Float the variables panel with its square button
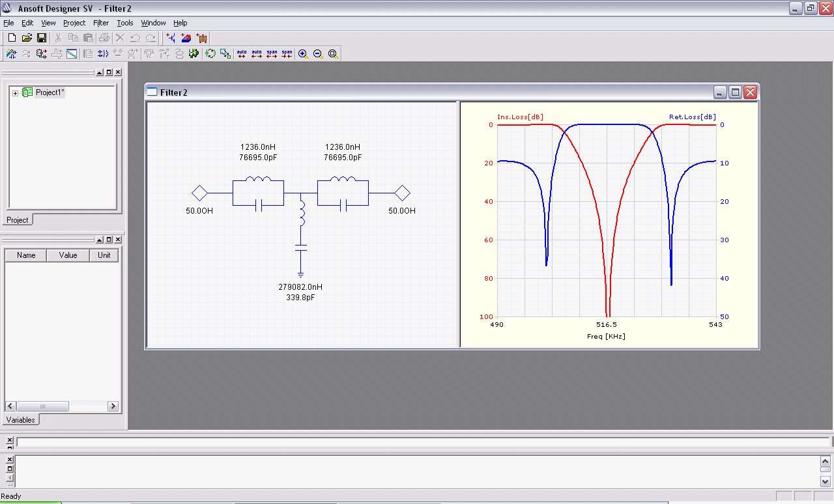This screenshot has height=504, width=834. [109, 240]
